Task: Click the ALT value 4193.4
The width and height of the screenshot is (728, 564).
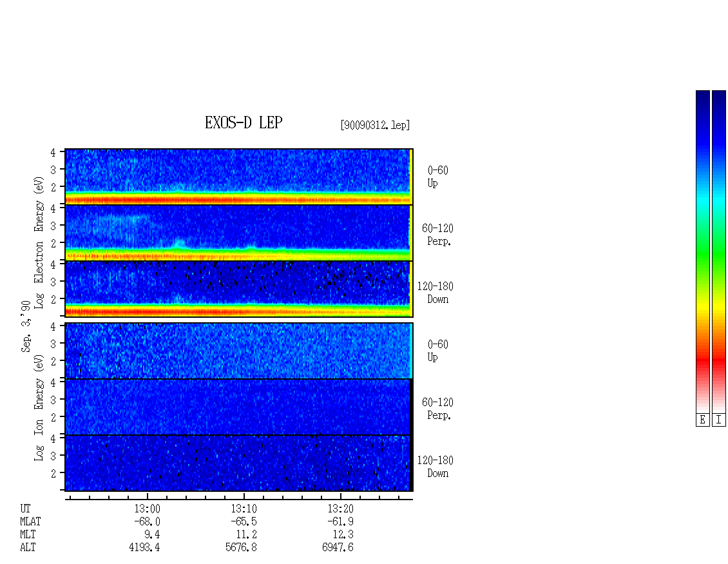Action: pyautogui.click(x=144, y=547)
